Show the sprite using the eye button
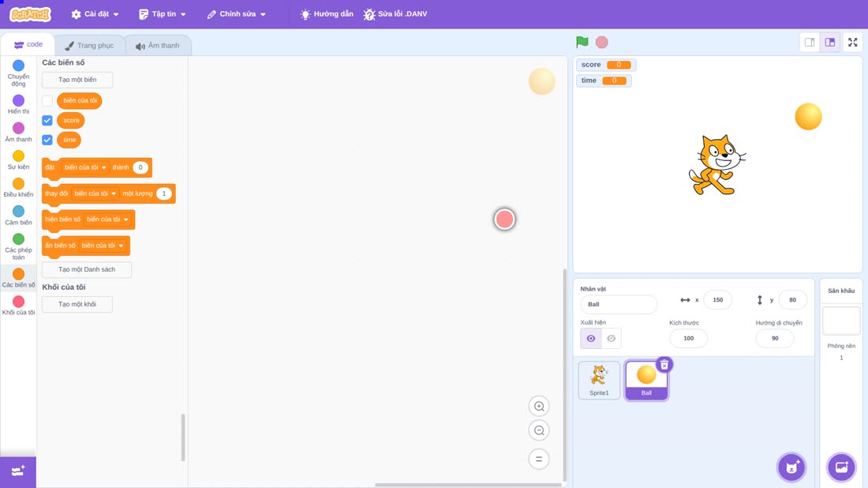The height and width of the screenshot is (488, 868). pyautogui.click(x=591, y=339)
